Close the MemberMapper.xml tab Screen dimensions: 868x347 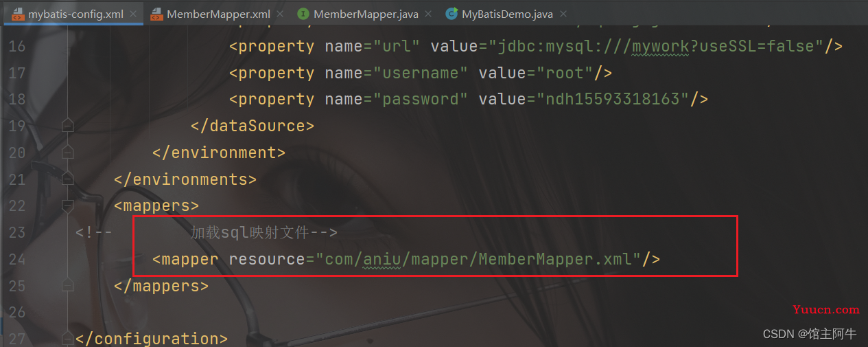281,14
